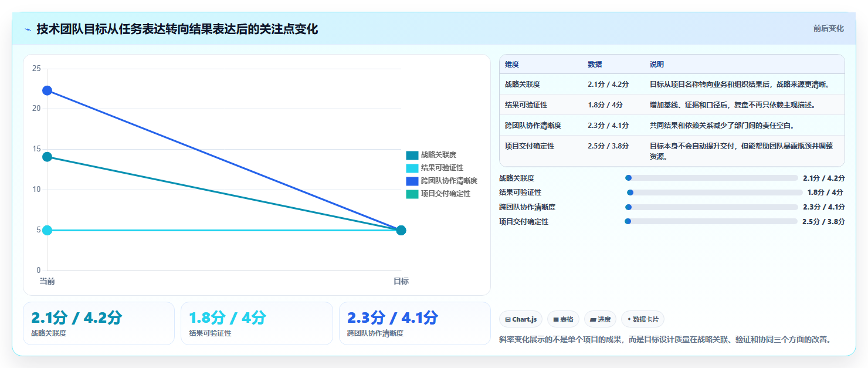868x368 pixels.
Task: Click progress value 2.5分 / 3.8分 label
Action: pos(823,222)
